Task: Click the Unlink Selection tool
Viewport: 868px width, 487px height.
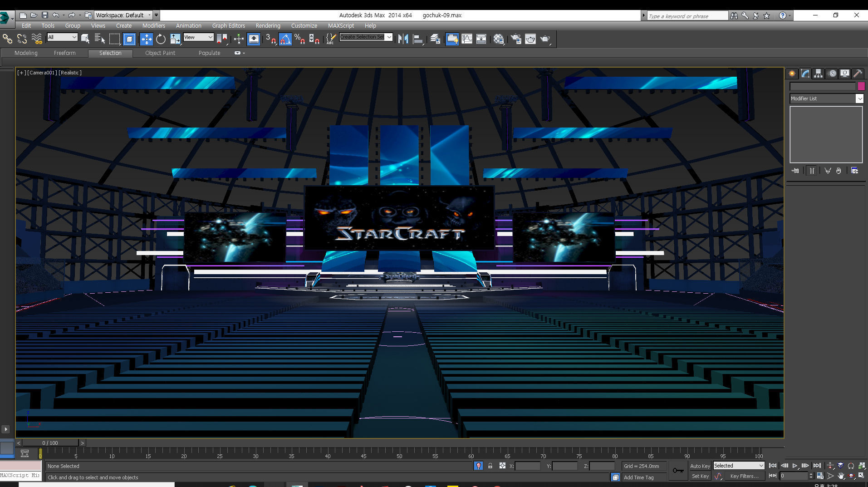Action: point(22,39)
